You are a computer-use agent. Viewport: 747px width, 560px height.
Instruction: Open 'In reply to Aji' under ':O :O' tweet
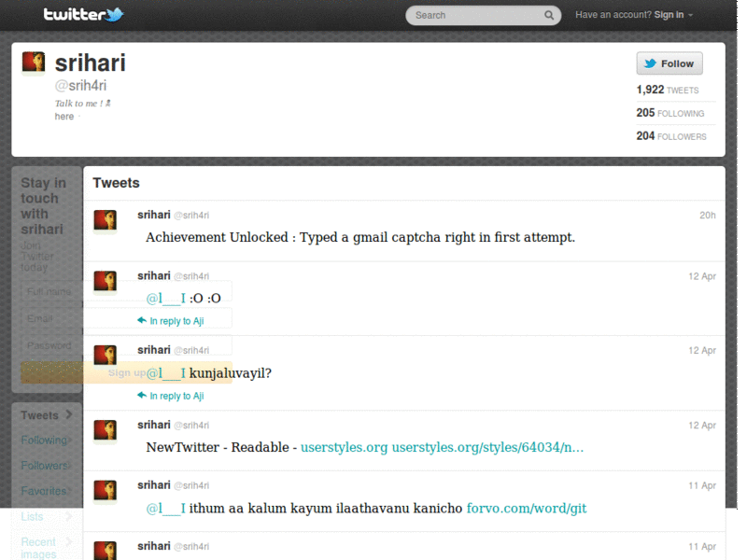176,321
